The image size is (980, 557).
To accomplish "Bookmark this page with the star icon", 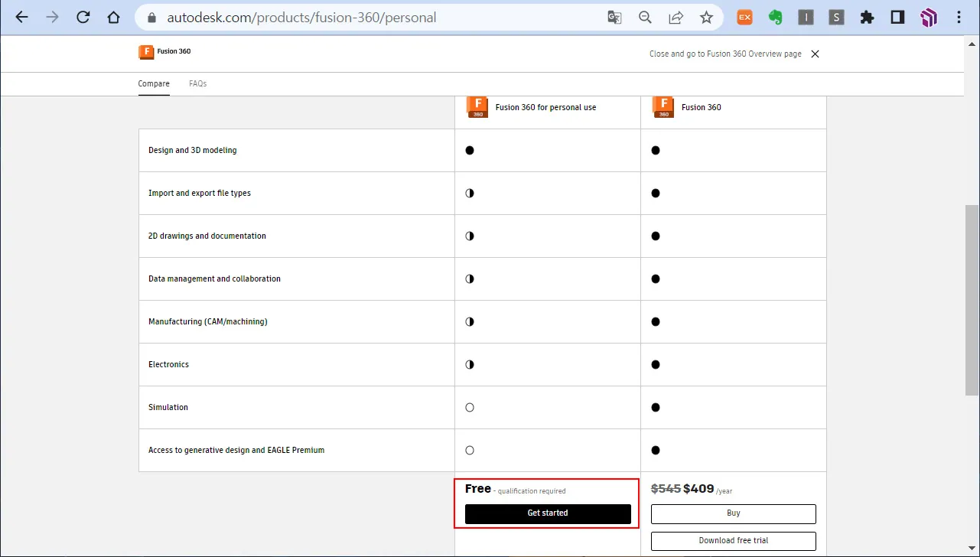I will coord(706,17).
